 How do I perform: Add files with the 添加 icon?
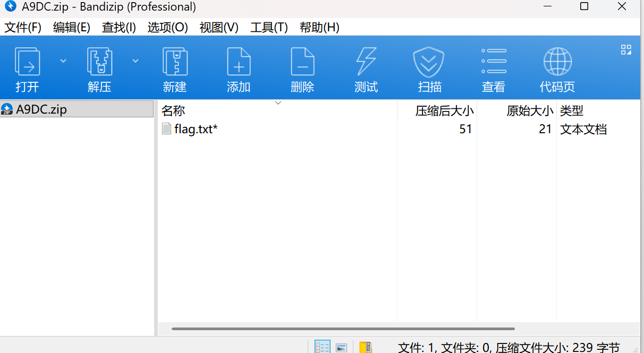pos(239,62)
